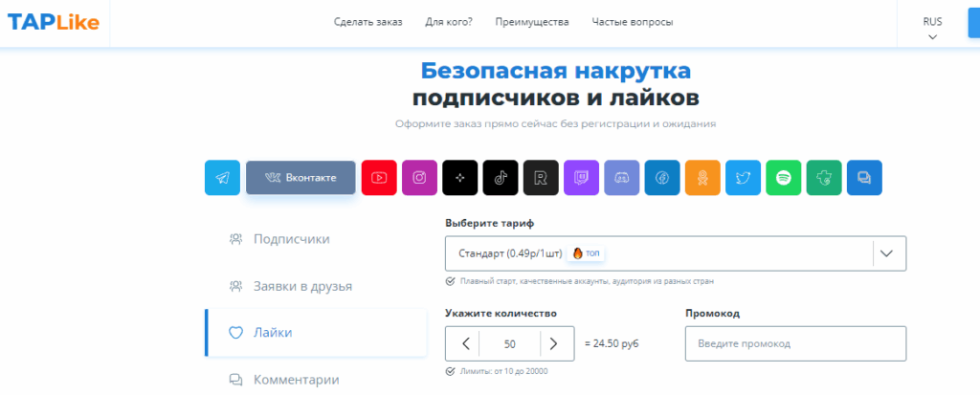The height and width of the screenshot is (395, 980).
Task: Pick the black four-point star icon
Action: coord(460,178)
